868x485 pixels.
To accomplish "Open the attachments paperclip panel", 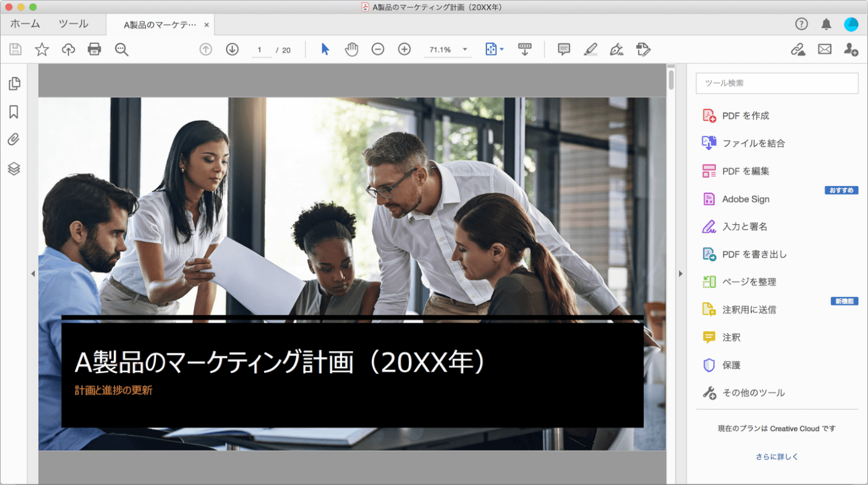I will (x=14, y=140).
